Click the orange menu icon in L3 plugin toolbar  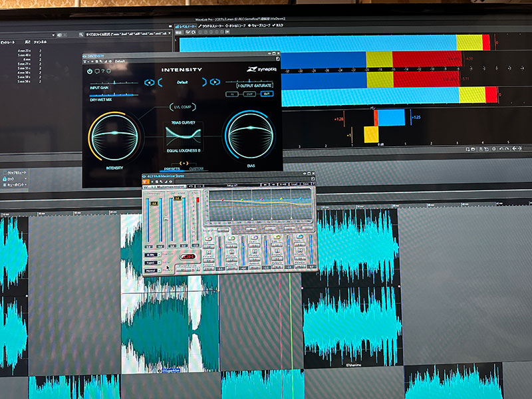pyautogui.click(x=145, y=182)
